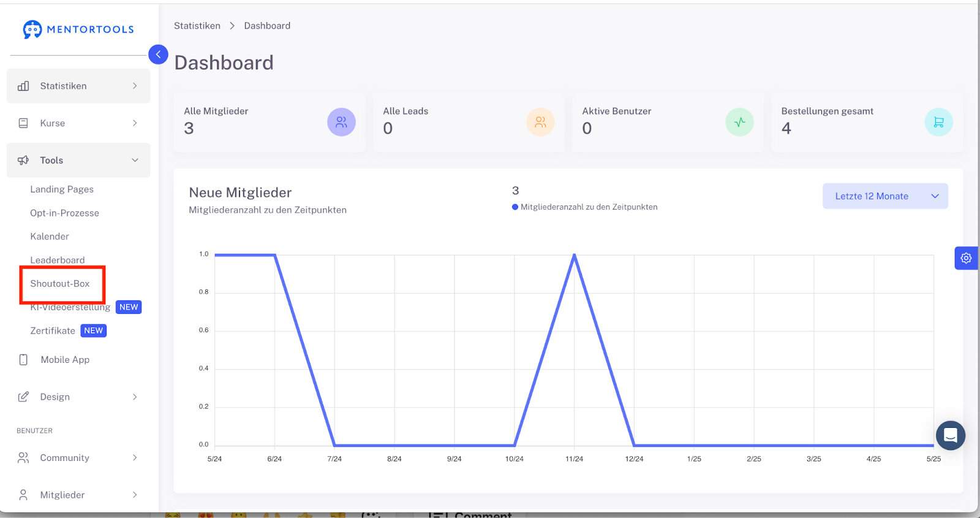Open the chat support bubble
Screen dimensions: 980x518
[x=951, y=436]
